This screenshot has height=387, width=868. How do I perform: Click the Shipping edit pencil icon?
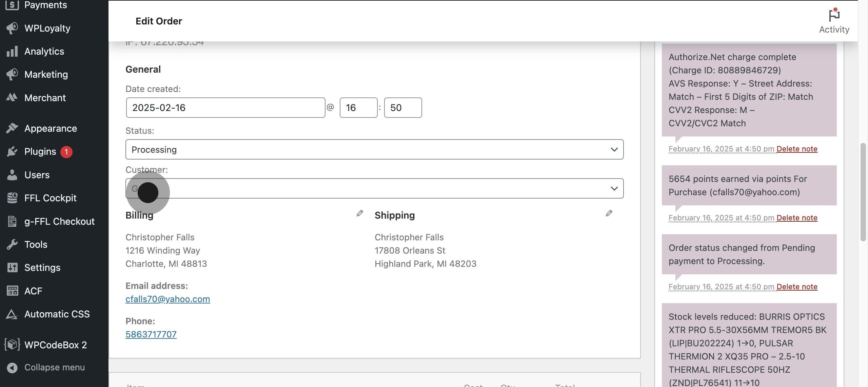609,213
